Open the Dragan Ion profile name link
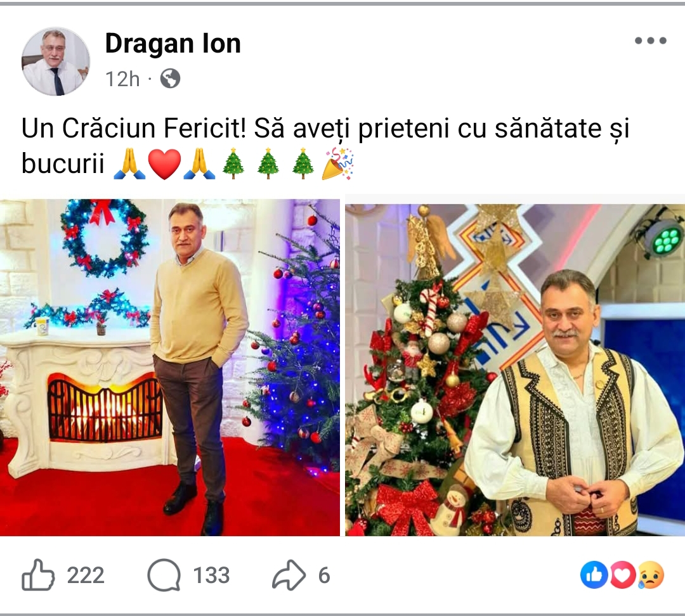The width and height of the screenshot is (685, 616). (x=173, y=44)
